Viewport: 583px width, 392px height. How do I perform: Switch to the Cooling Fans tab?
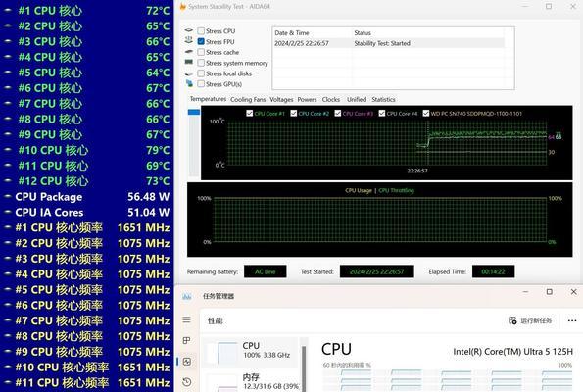tap(248, 99)
